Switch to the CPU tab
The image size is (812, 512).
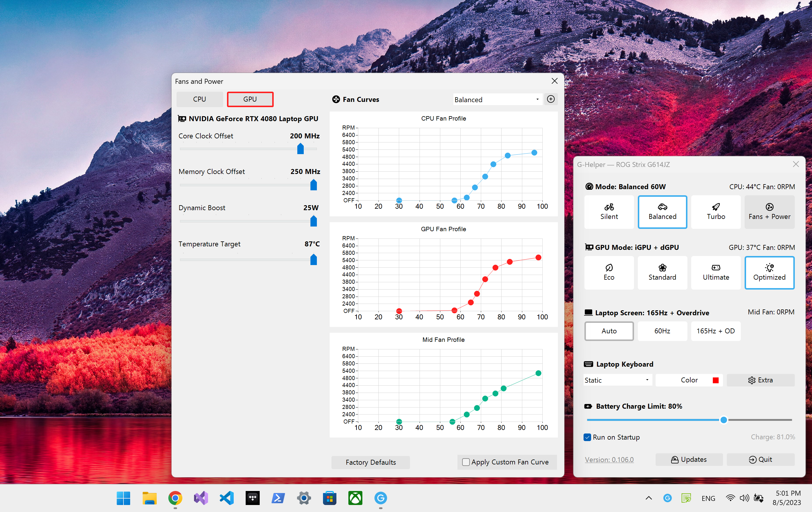pos(199,99)
